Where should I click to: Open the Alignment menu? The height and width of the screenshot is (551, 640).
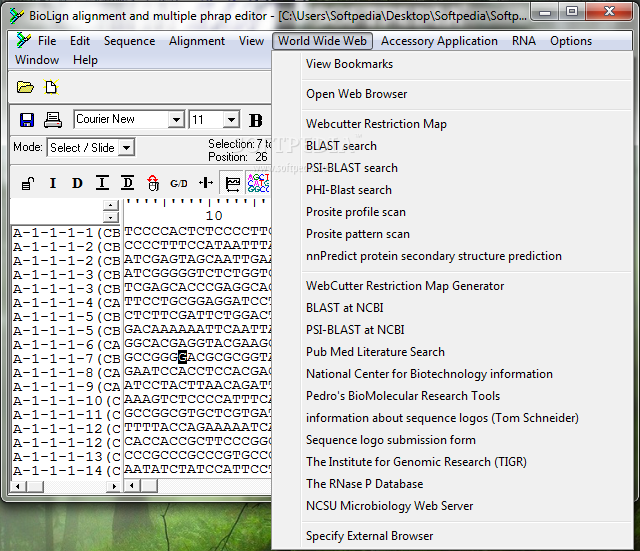click(197, 41)
